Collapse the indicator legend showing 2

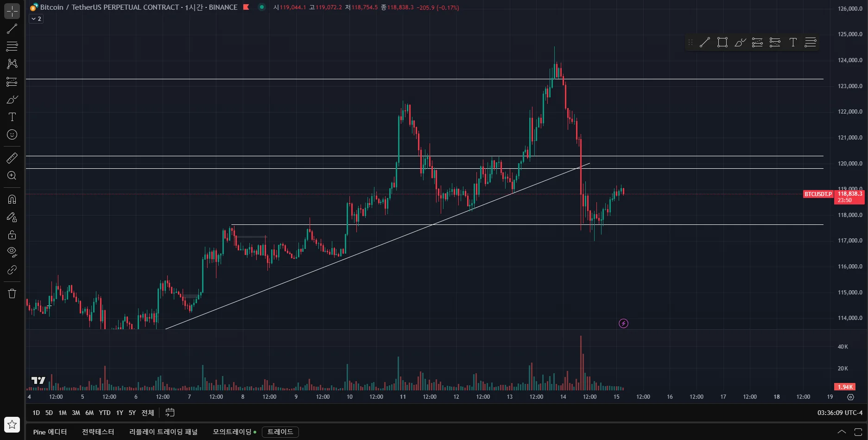36,19
